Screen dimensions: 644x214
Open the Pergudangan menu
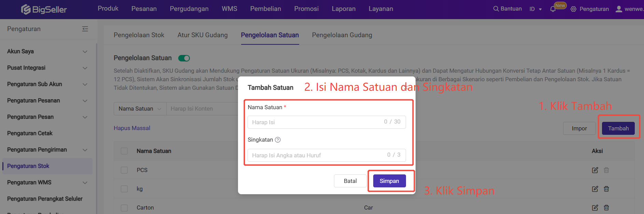(x=189, y=9)
